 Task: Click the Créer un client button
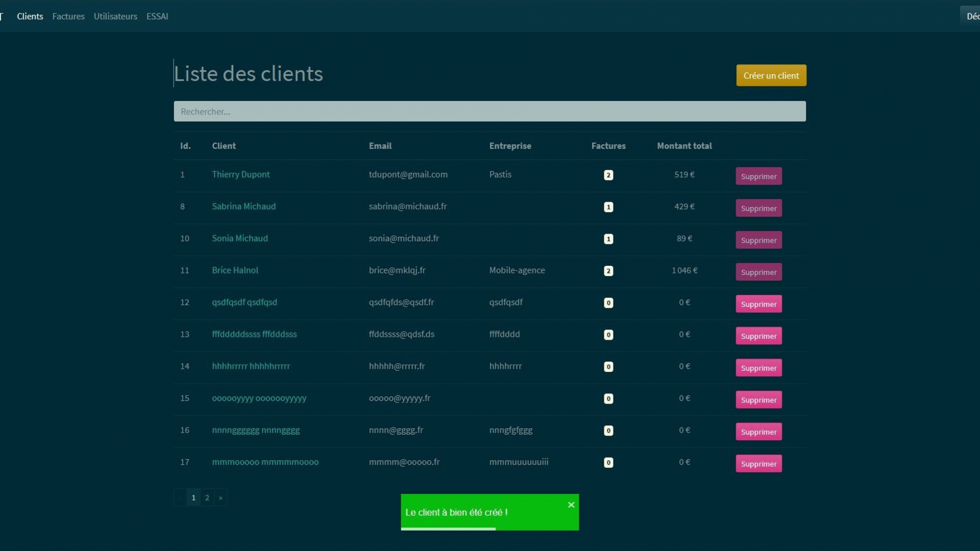tap(771, 76)
